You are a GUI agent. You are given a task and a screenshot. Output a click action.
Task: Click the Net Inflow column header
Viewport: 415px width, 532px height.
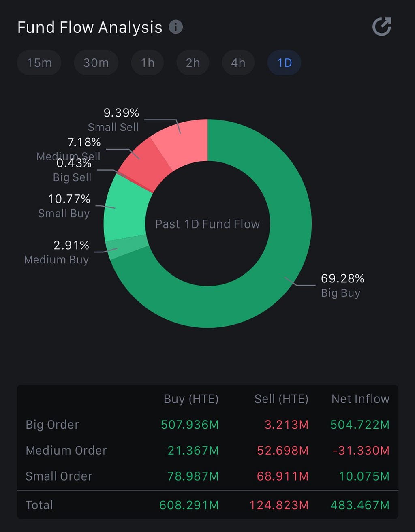360,399
